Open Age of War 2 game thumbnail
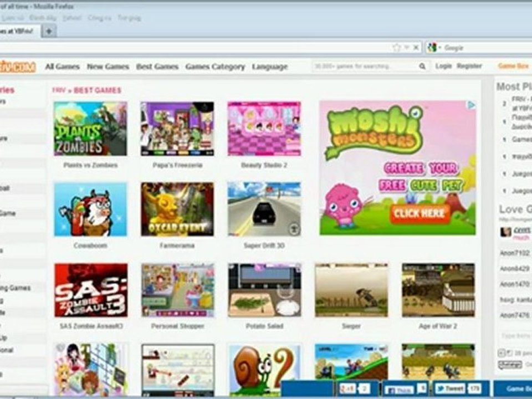532x399 pixels. (x=438, y=290)
